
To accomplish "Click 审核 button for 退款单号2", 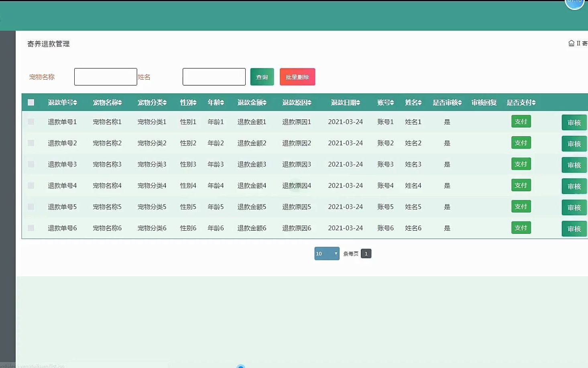I will point(574,144).
